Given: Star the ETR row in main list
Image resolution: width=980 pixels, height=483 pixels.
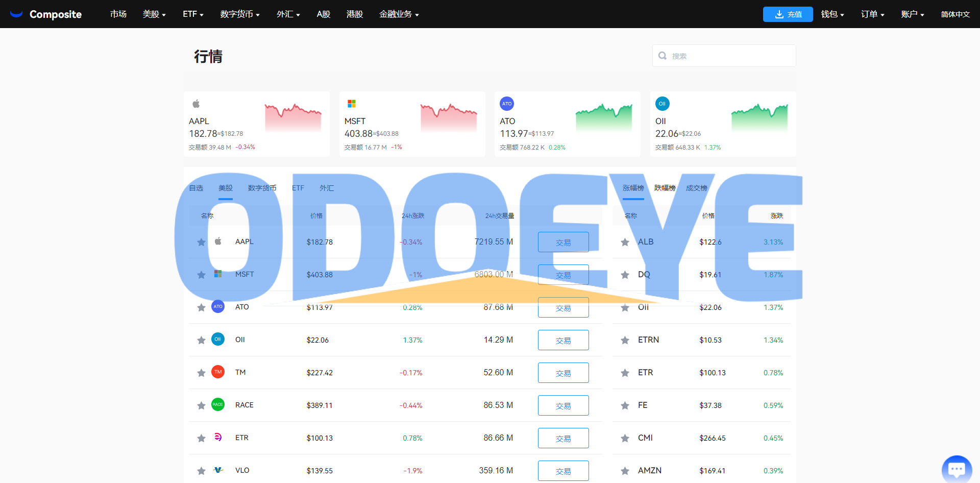Looking at the screenshot, I should click(x=201, y=438).
